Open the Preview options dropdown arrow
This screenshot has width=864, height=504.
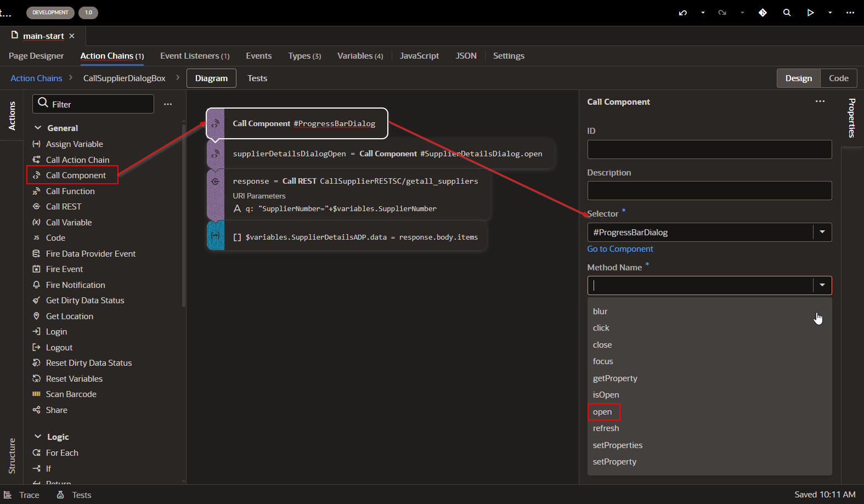pos(830,13)
